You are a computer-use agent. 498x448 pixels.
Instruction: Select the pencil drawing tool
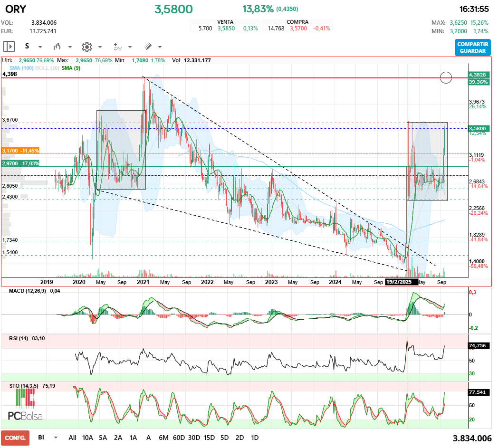pos(148,47)
